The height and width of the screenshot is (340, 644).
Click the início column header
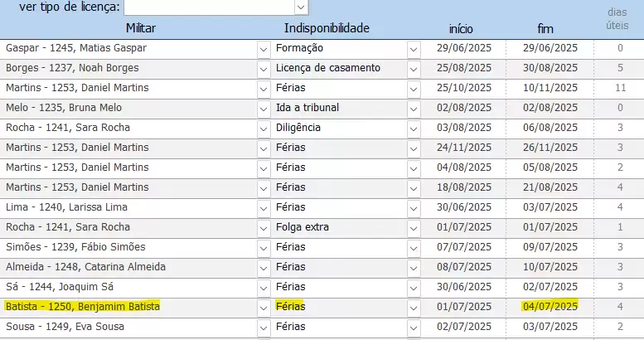(461, 29)
